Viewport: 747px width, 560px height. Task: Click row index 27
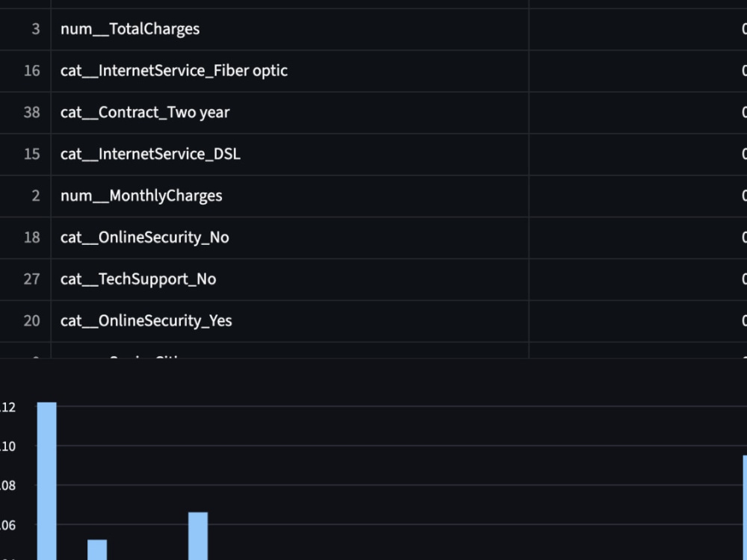coord(25,279)
